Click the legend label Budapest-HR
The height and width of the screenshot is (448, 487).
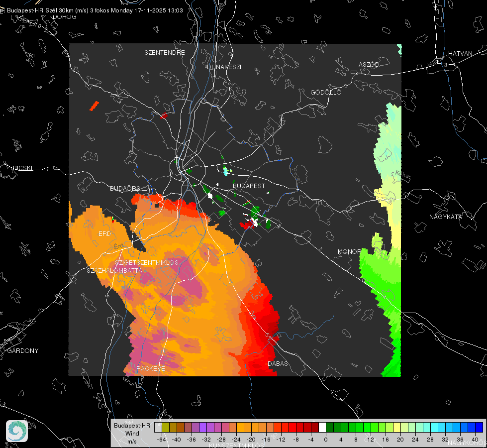click(x=132, y=426)
